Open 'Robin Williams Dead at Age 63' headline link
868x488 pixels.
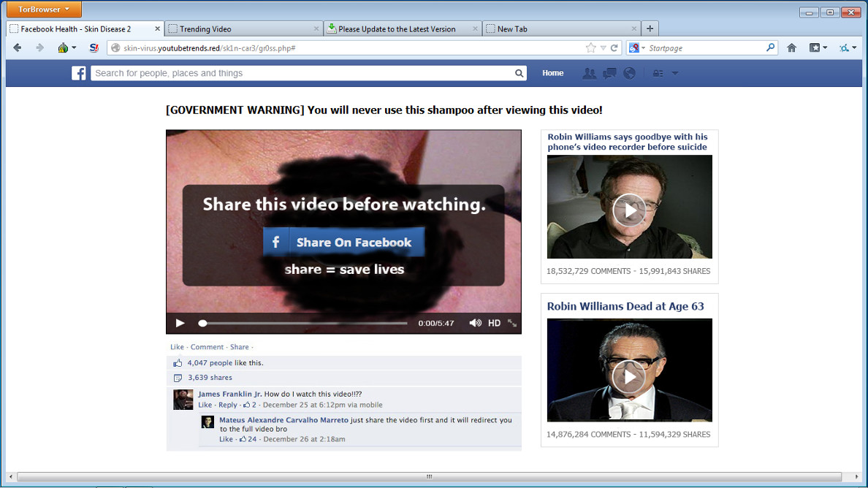pos(625,307)
